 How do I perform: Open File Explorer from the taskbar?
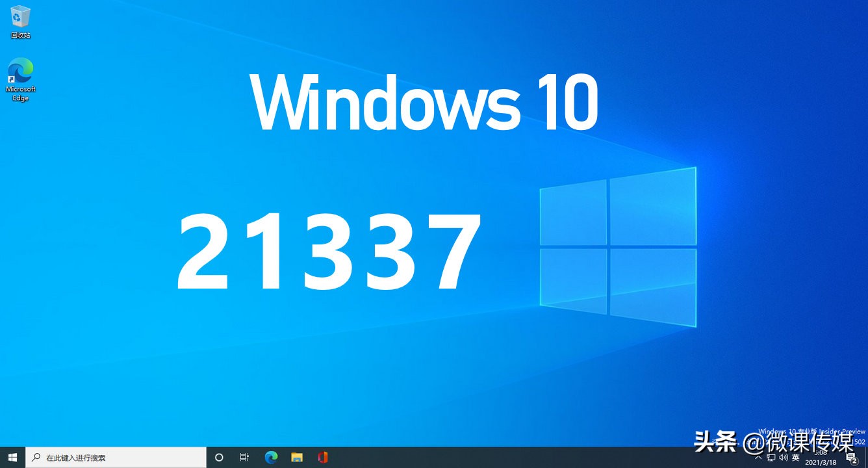click(x=297, y=458)
